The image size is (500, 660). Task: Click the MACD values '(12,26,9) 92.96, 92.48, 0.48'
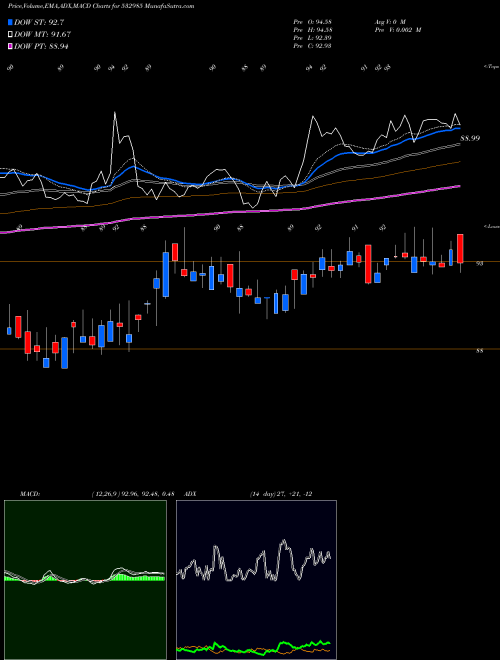click(133, 494)
